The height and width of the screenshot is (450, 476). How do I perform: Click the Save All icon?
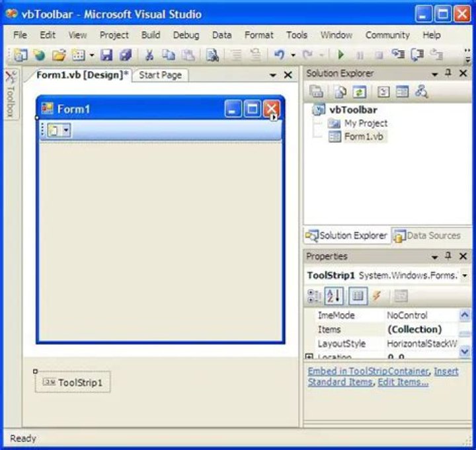pos(126,55)
